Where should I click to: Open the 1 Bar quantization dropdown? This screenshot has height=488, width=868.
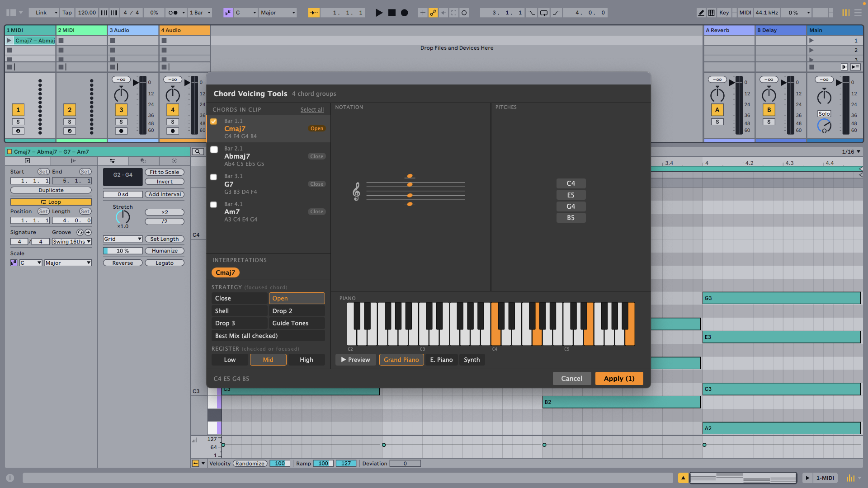pos(200,13)
